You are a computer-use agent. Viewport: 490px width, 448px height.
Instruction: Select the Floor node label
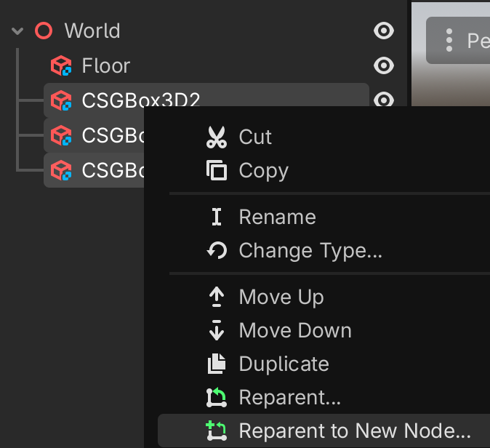pyautogui.click(x=106, y=65)
